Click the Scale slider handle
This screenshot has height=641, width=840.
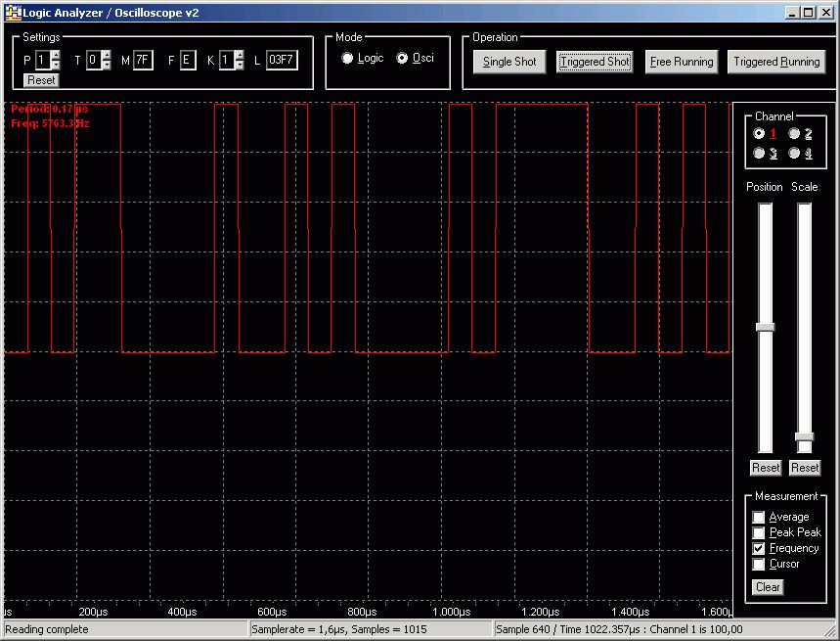(804, 436)
